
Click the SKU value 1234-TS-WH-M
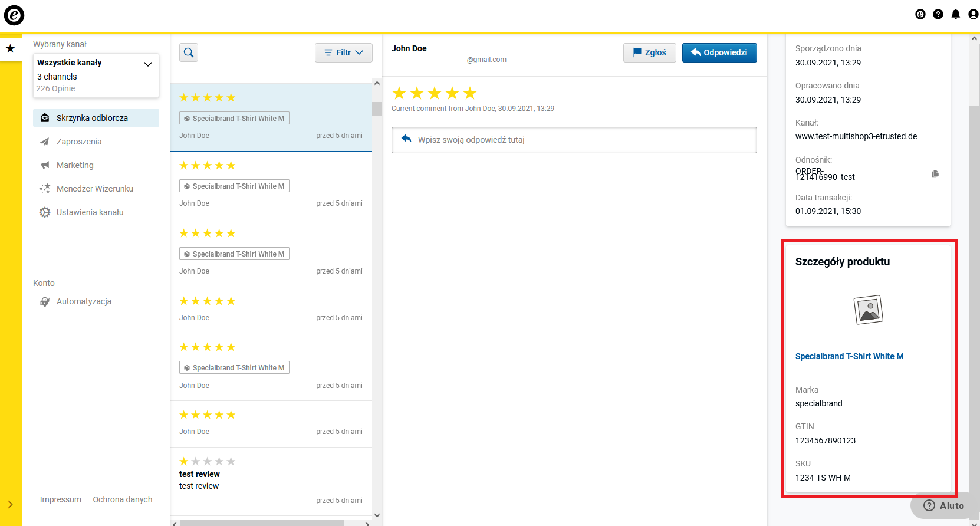[823, 478]
